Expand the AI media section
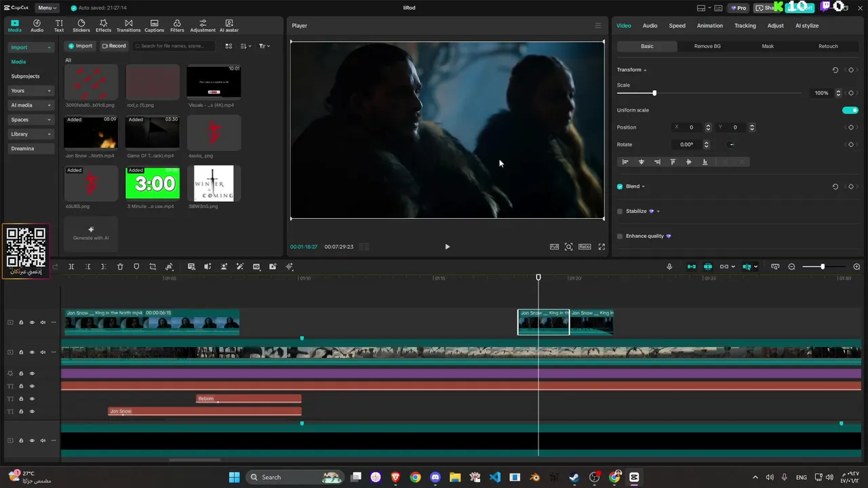The height and width of the screenshot is (488, 868). pos(31,105)
